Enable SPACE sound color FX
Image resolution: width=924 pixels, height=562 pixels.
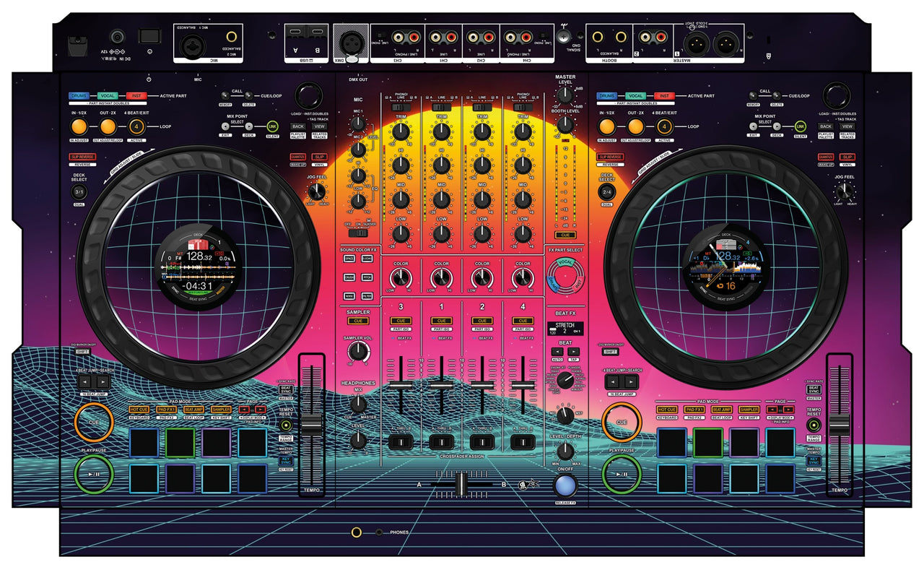349,258
